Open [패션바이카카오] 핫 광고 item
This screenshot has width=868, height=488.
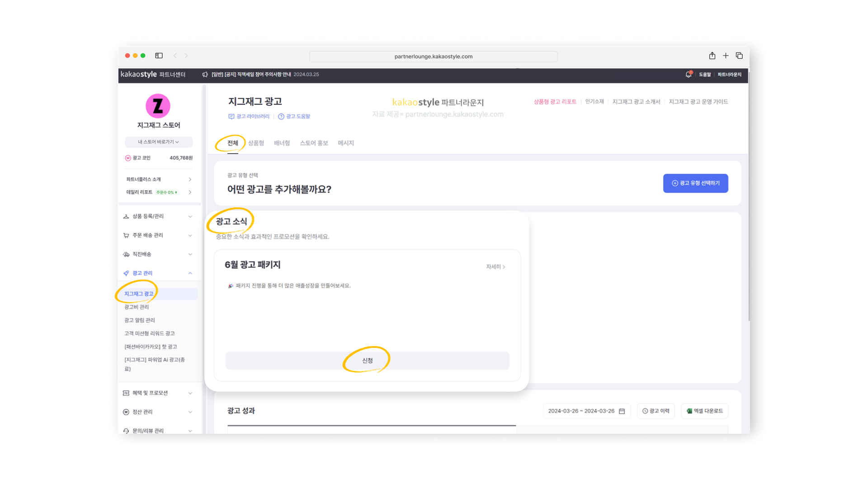151,347
